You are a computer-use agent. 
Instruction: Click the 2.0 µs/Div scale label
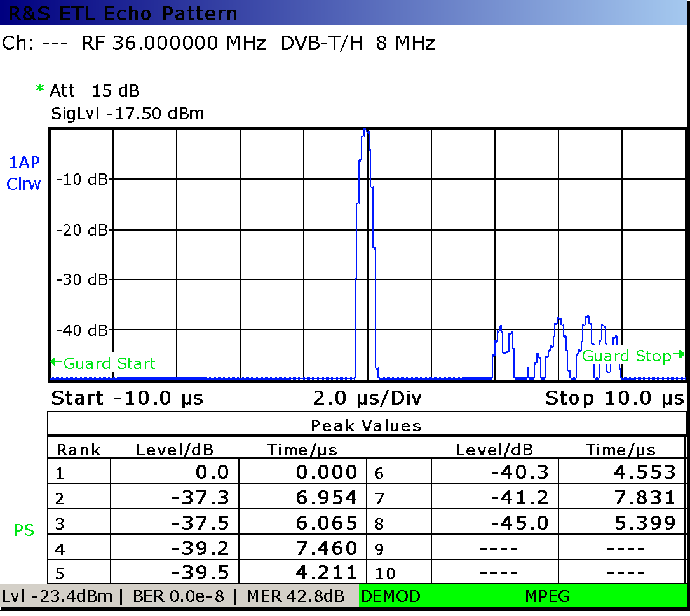coord(367,398)
